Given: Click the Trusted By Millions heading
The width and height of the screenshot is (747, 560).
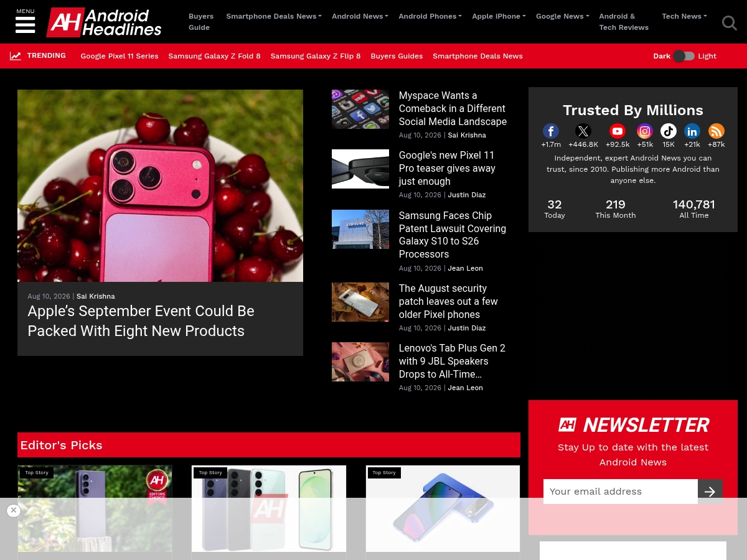Looking at the screenshot, I should click(633, 110).
